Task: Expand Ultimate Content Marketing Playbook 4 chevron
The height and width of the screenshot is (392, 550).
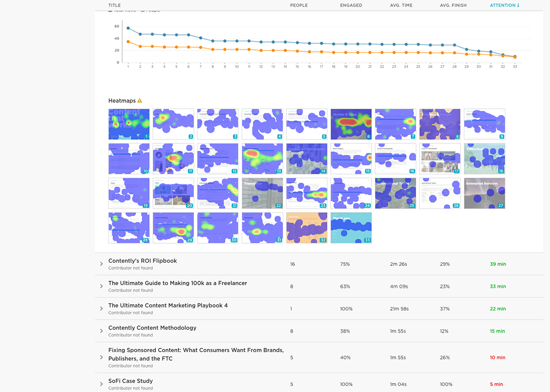Action: point(101,309)
